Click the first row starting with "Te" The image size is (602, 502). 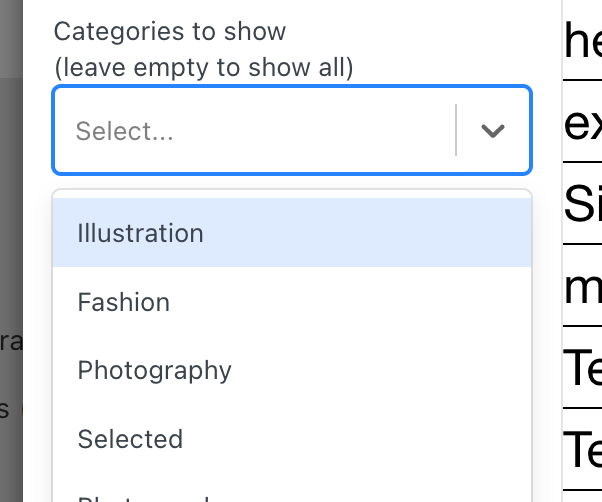[x=583, y=368]
